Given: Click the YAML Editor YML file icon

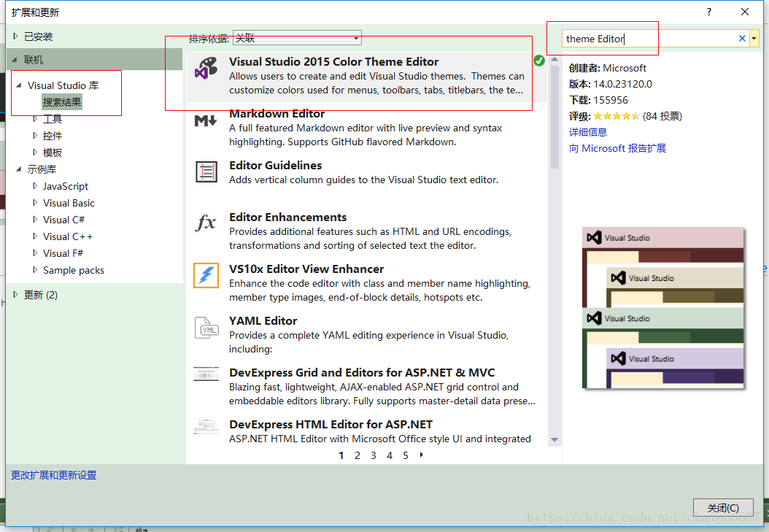Looking at the screenshot, I should pos(206,328).
